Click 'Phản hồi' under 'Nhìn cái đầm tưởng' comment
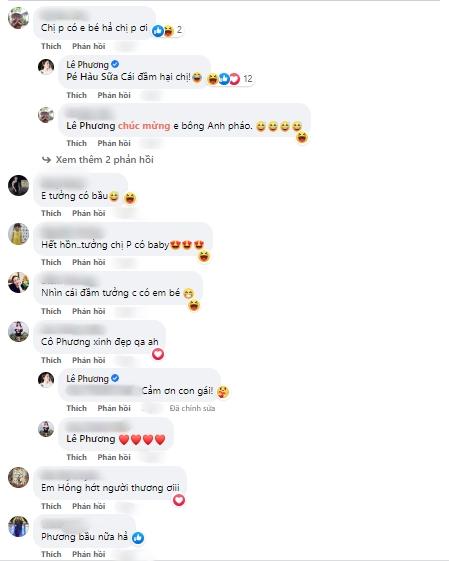This screenshot has width=449, height=561. coord(89,311)
